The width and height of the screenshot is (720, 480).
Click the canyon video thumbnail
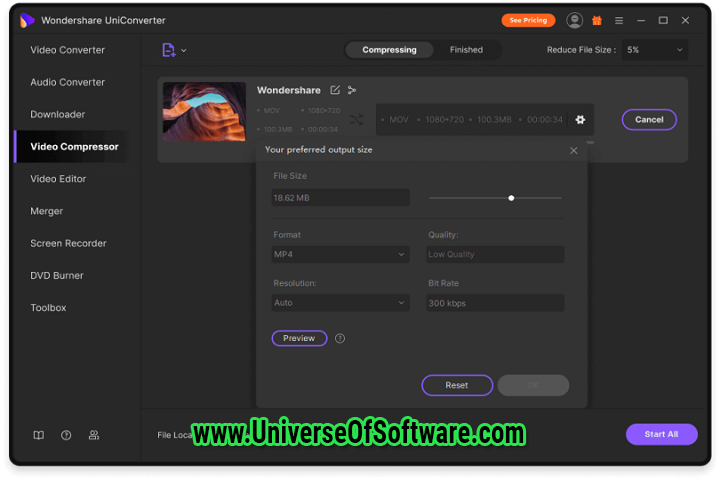pyautogui.click(x=204, y=112)
